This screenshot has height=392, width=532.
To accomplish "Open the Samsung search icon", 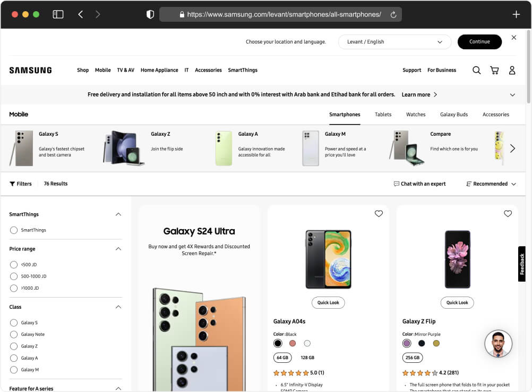I will tap(476, 70).
